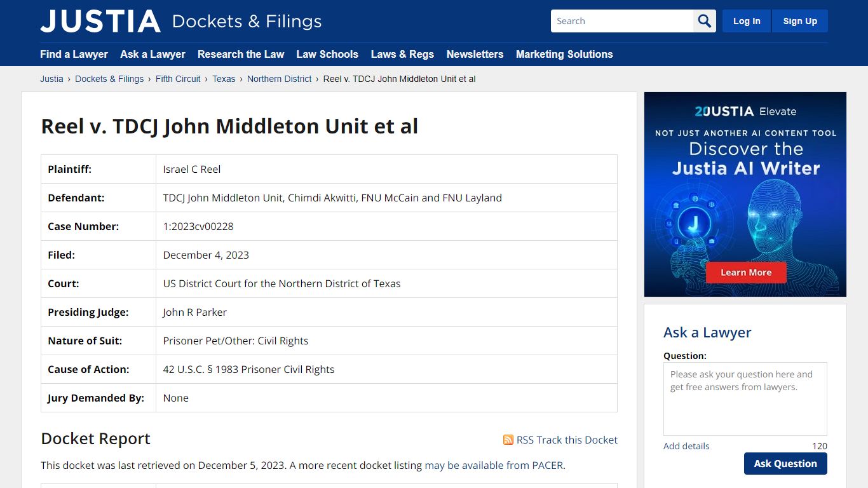Image resolution: width=868 pixels, height=488 pixels.
Task: Click the filed date December 4, 2023
Action: (206, 255)
